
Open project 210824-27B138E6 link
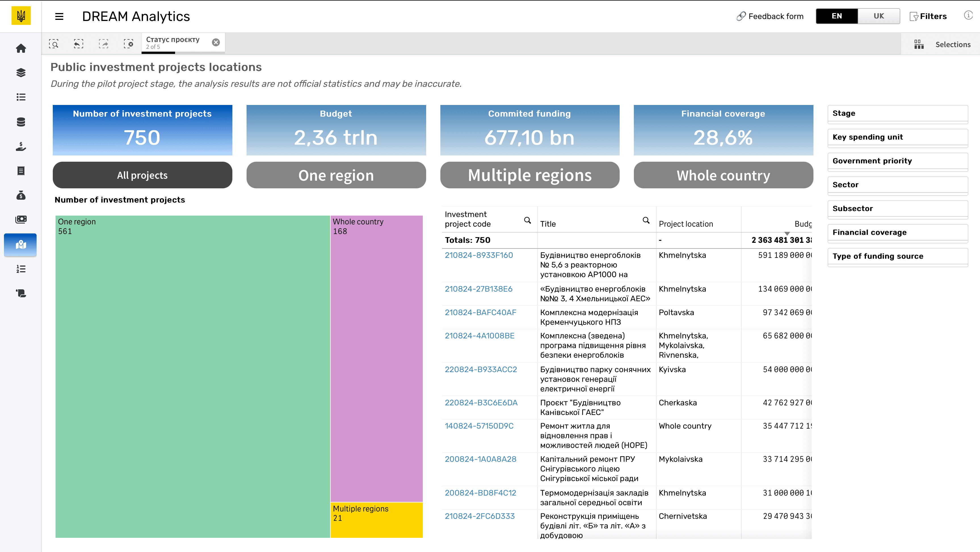coord(479,289)
